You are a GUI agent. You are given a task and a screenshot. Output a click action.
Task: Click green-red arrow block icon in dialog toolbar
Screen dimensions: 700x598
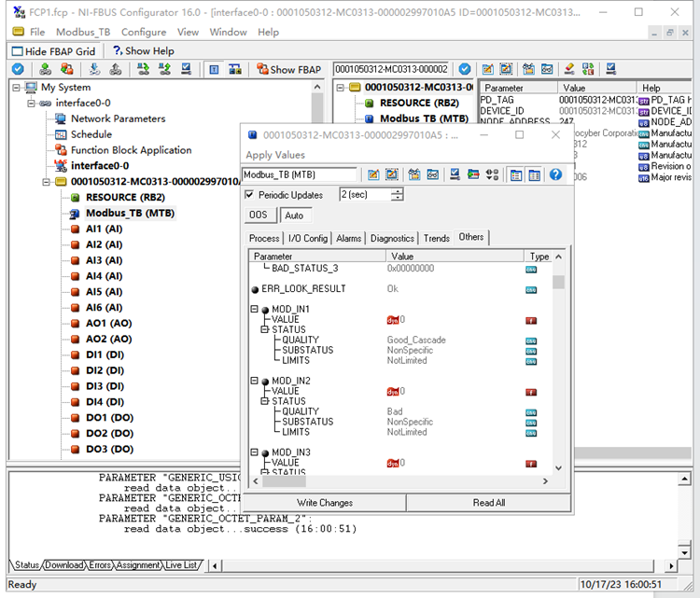[x=473, y=174]
